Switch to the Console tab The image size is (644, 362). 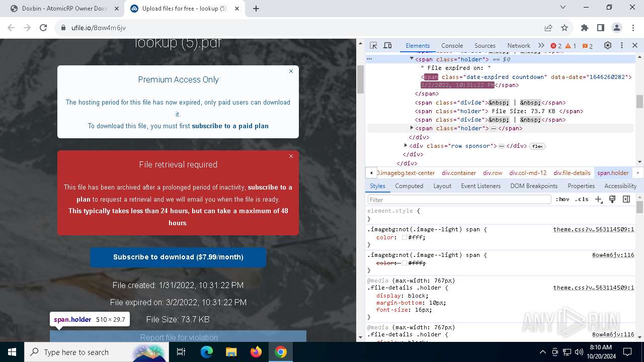point(452,45)
